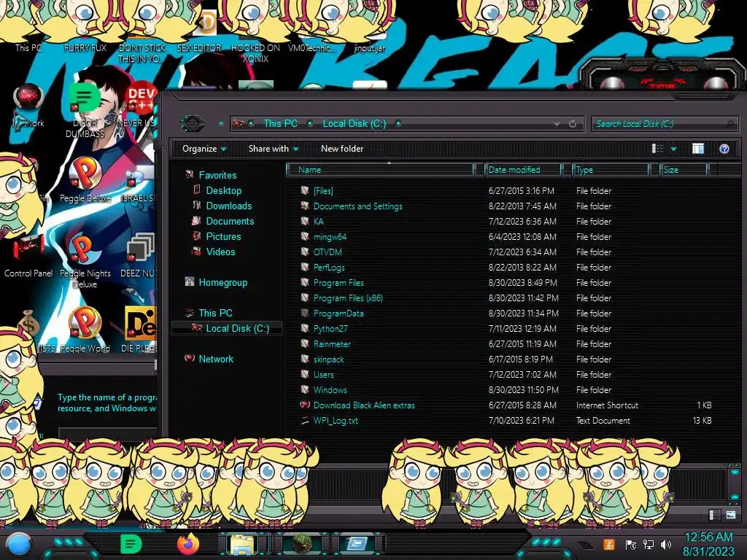Viewport: 747px width, 560px height.
Task: Click the grass block taskbar icon
Action: tap(302, 544)
